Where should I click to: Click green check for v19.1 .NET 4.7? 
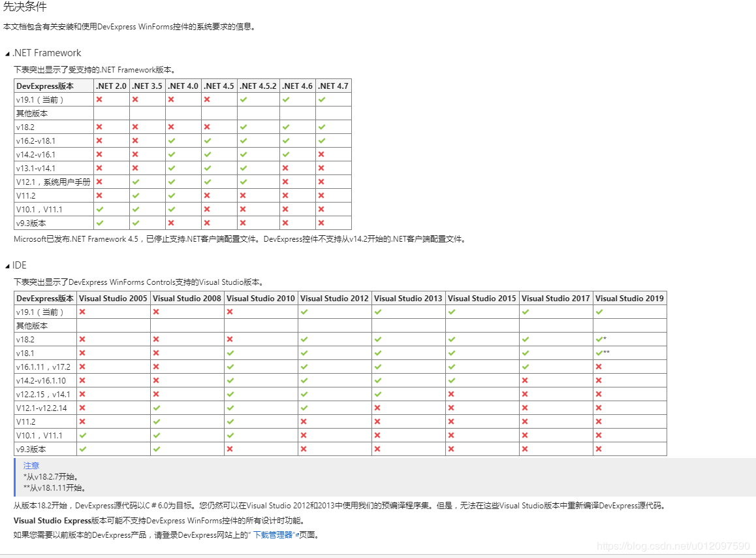(322, 99)
